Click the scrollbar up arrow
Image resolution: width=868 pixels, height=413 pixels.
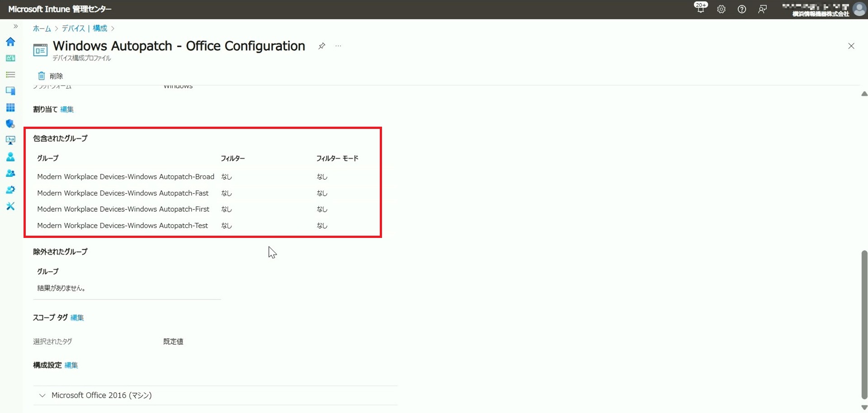pyautogui.click(x=864, y=94)
